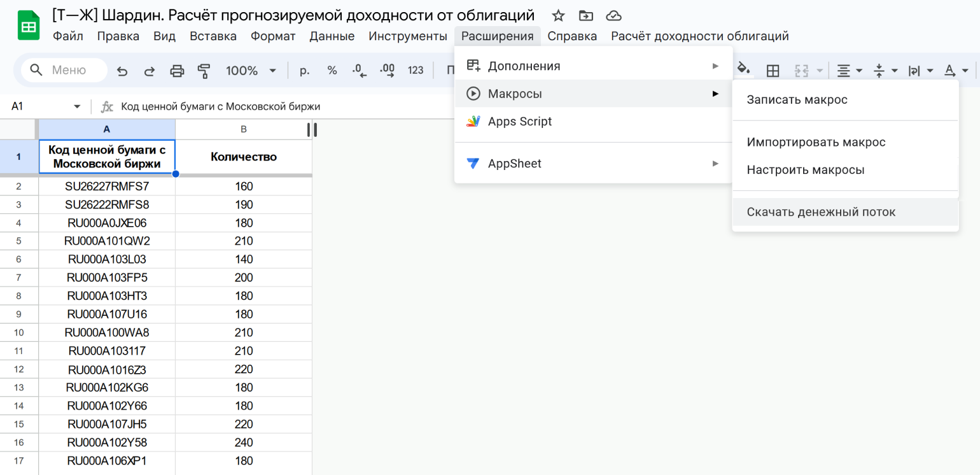Open the Файл menu
Screen dimensions: 980x475
point(68,36)
